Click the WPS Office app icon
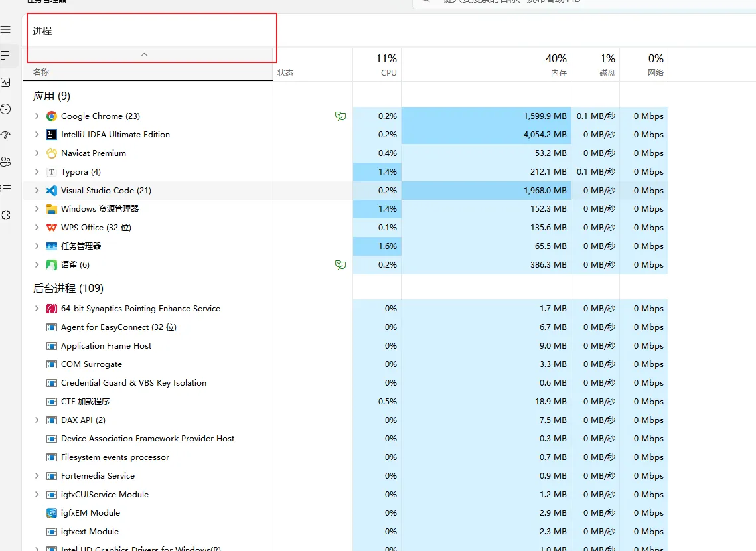Image resolution: width=756 pixels, height=551 pixels. coord(52,228)
